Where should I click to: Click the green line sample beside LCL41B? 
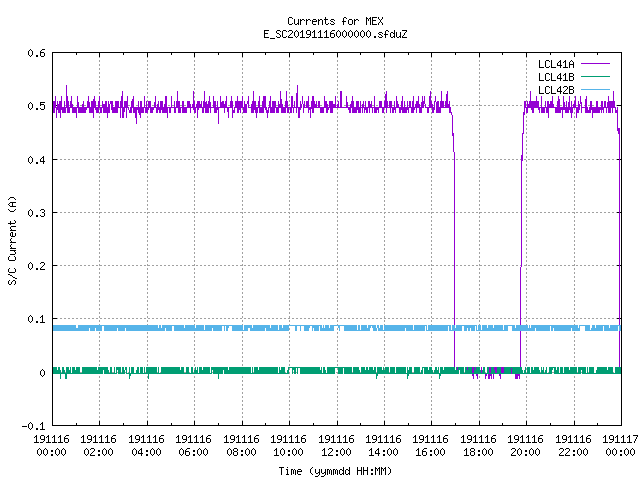pyautogui.click(x=595, y=76)
